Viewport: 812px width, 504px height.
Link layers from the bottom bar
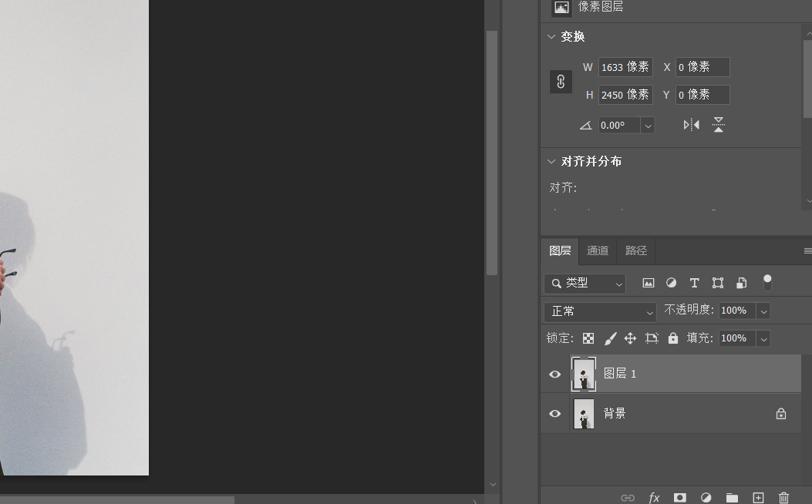628,498
